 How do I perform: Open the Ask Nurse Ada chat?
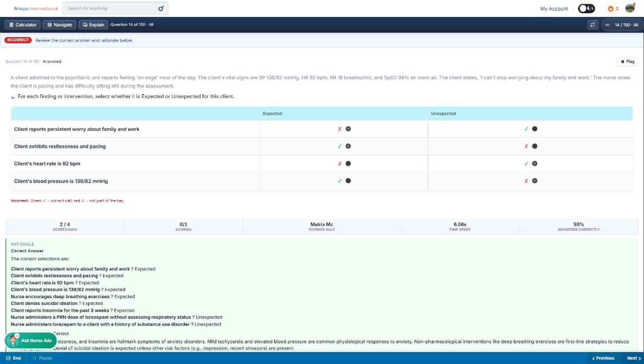31,340
